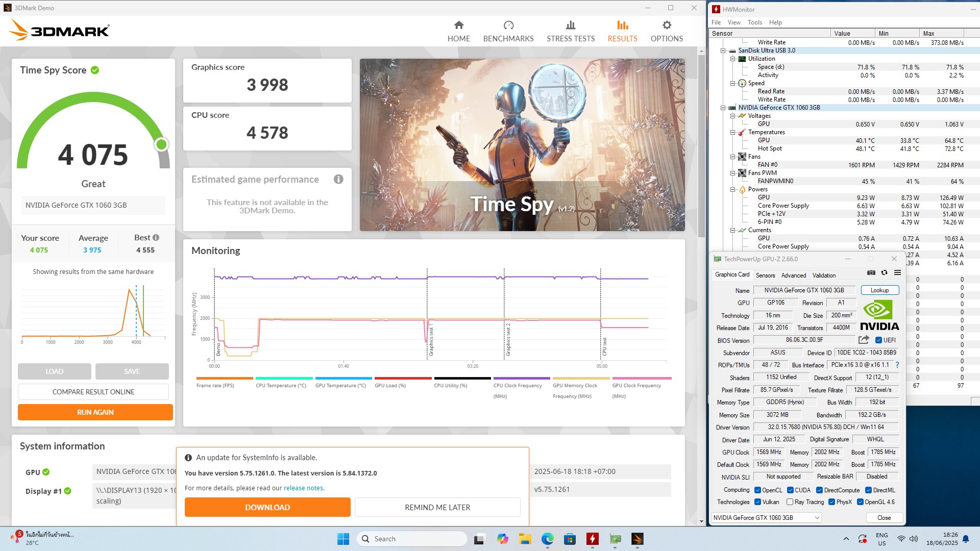Show info for Best score
This screenshot has width=980, height=551.
pyautogui.click(x=156, y=238)
